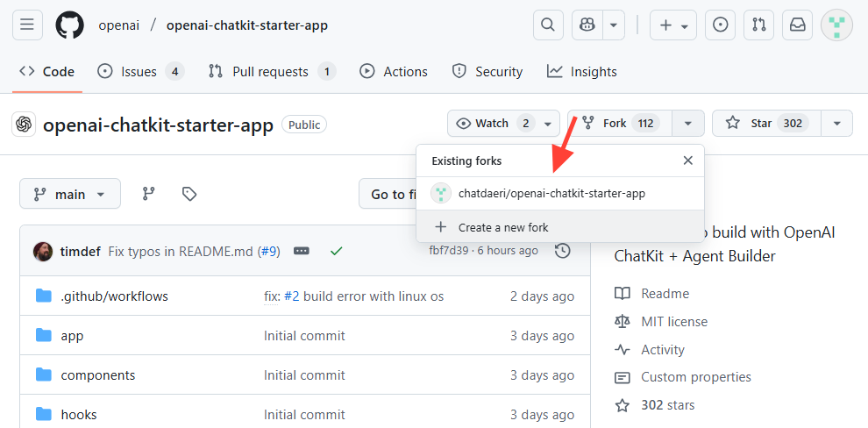Open pull request #9 link
The width and height of the screenshot is (868, 428).
[x=269, y=252]
